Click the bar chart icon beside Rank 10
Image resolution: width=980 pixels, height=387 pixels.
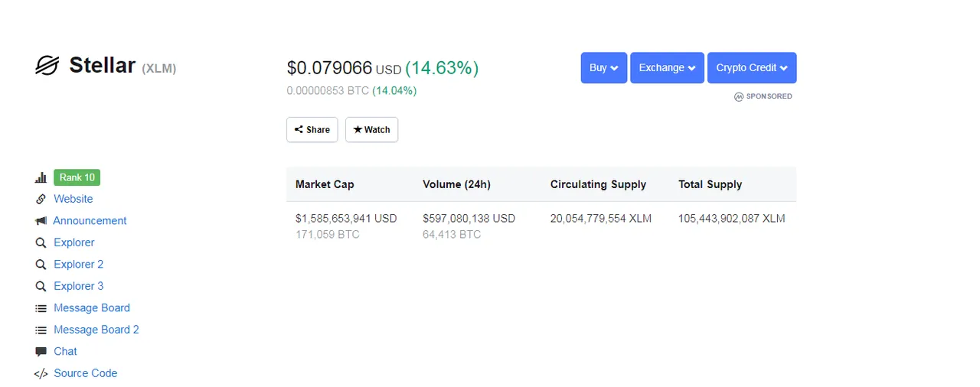point(41,177)
